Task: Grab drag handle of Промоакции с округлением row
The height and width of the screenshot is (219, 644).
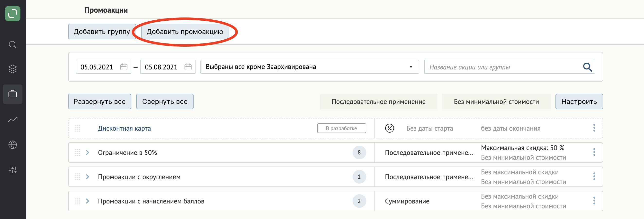Action: [78, 177]
